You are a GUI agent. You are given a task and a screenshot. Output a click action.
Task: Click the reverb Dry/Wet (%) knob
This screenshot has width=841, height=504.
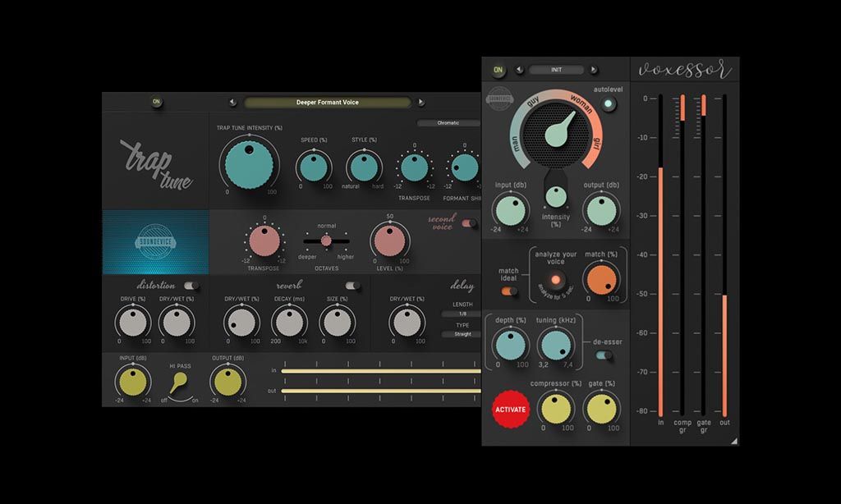241,323
